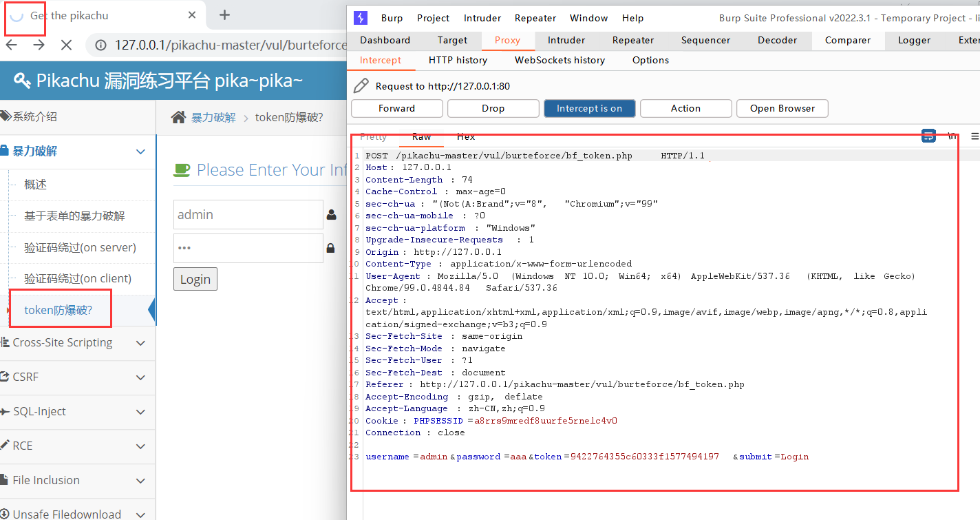
Task: Click 暴力破解 breadcrumb link
Action: [x=213, y=118]
